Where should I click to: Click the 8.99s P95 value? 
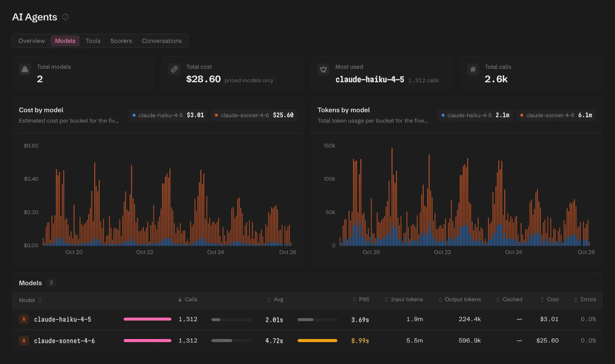(360, 341)
